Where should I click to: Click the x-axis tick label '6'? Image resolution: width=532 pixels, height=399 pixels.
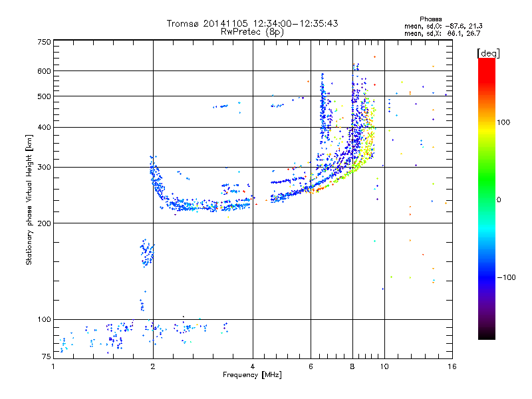point(311,366)
